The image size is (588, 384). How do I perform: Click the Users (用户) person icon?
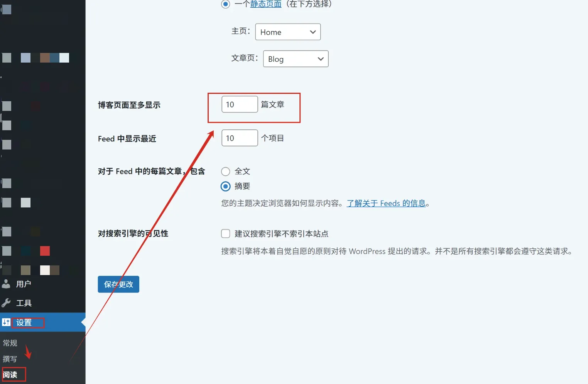click(6, 284)
